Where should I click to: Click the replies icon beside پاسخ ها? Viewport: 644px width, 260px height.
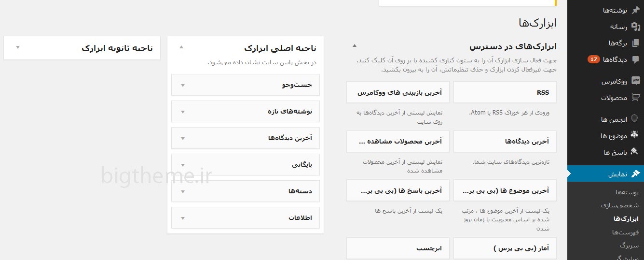(635, 152)
